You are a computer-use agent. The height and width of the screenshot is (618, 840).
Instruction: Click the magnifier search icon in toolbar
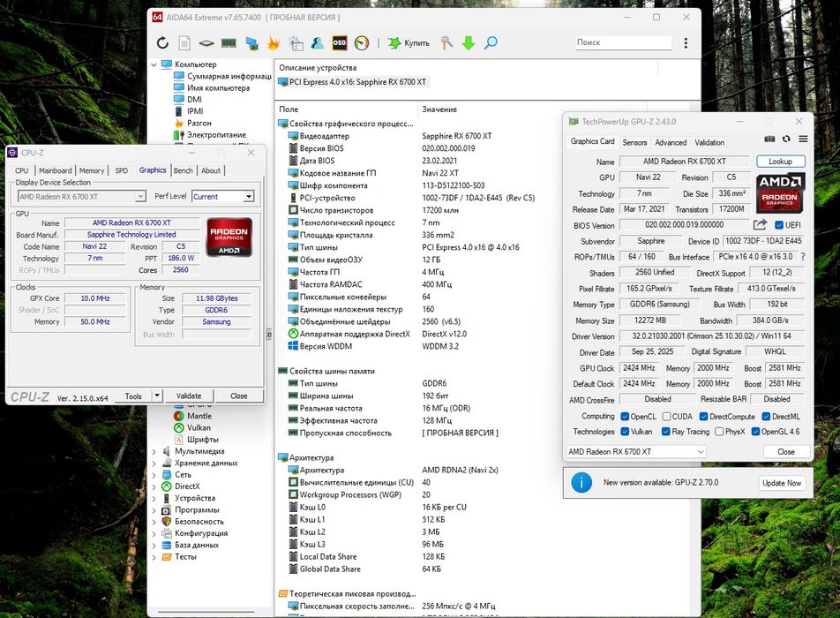(491, 43)
